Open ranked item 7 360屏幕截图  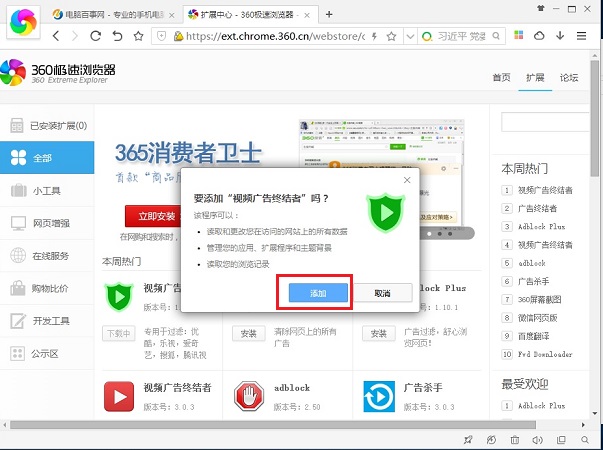(539, 300)
